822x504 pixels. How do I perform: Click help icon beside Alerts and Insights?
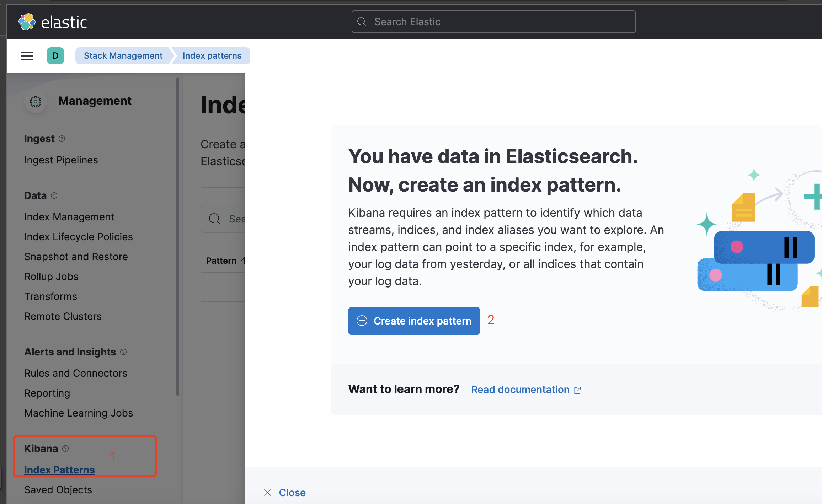123,352
